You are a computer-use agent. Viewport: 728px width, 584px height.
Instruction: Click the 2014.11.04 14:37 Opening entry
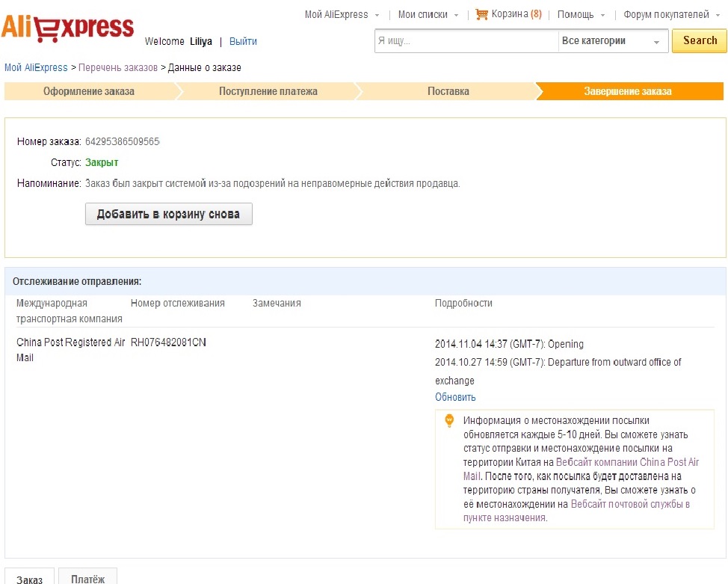(x=509, y=344)
